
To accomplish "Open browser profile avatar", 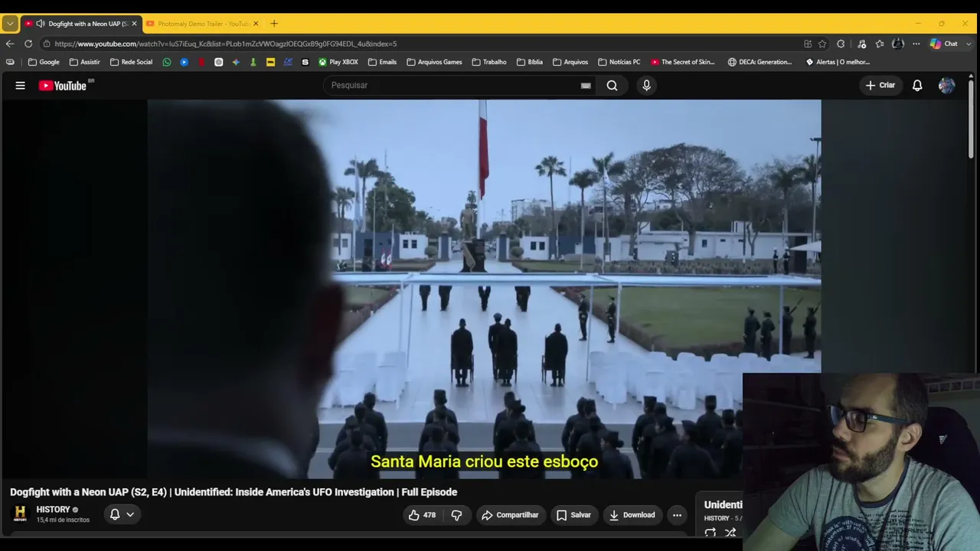I will click(898, 44).
